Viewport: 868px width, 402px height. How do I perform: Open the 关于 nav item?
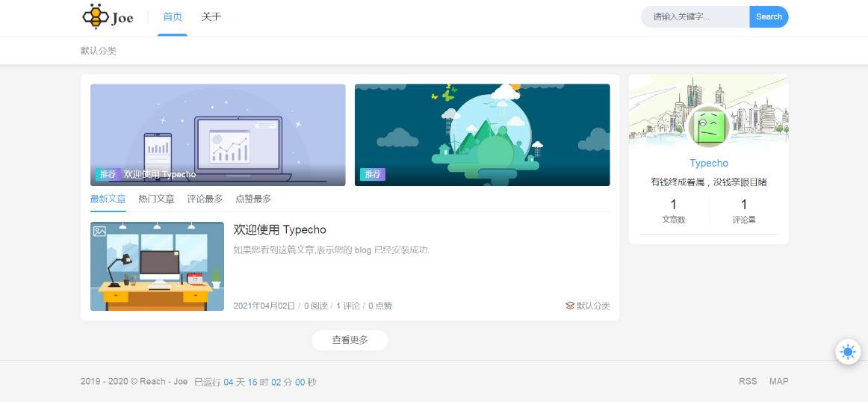pos(211,17)
